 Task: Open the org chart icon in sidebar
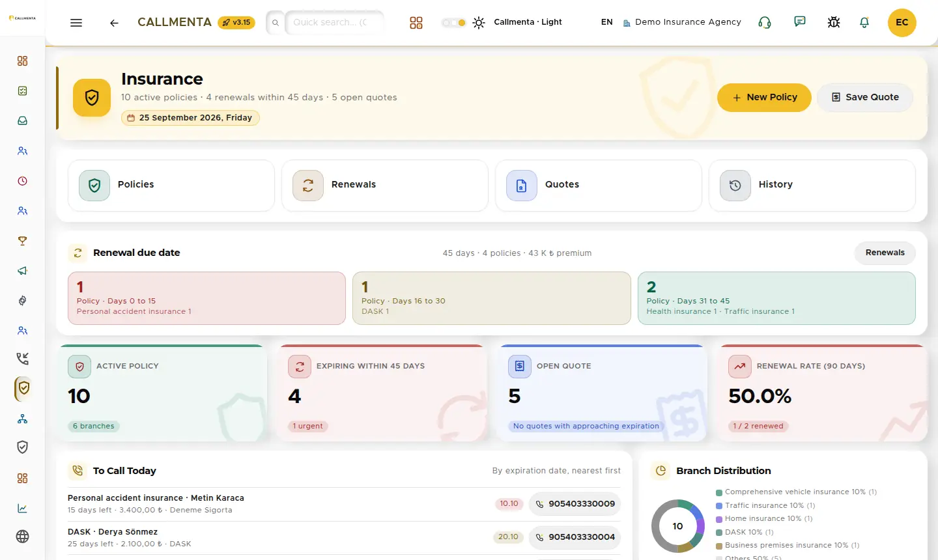point(23,419)
